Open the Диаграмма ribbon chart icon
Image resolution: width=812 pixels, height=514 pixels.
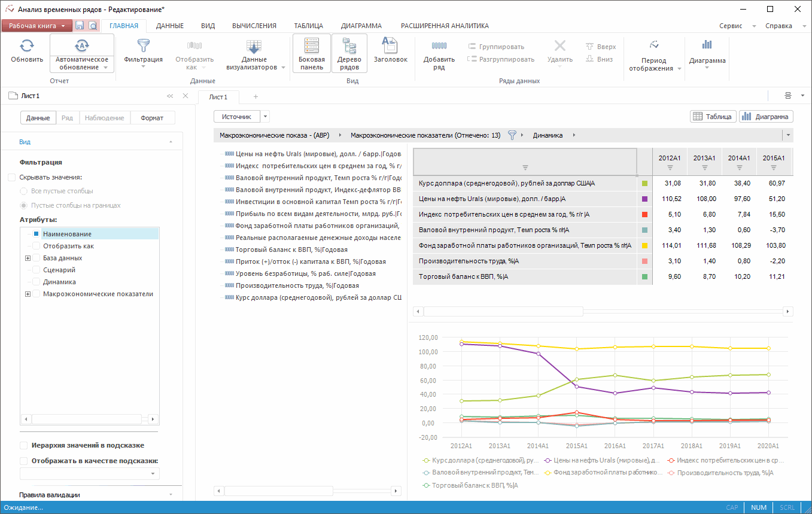[x=707, y=45]
